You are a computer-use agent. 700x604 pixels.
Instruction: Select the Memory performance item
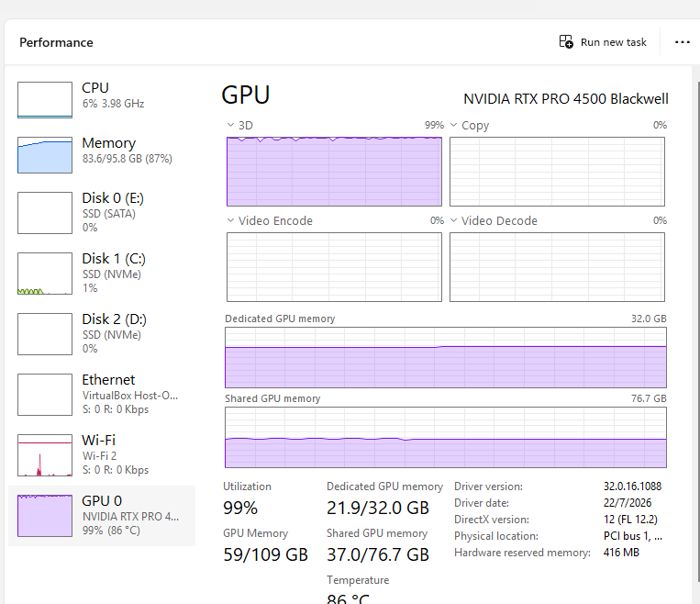tap(102, 154)
